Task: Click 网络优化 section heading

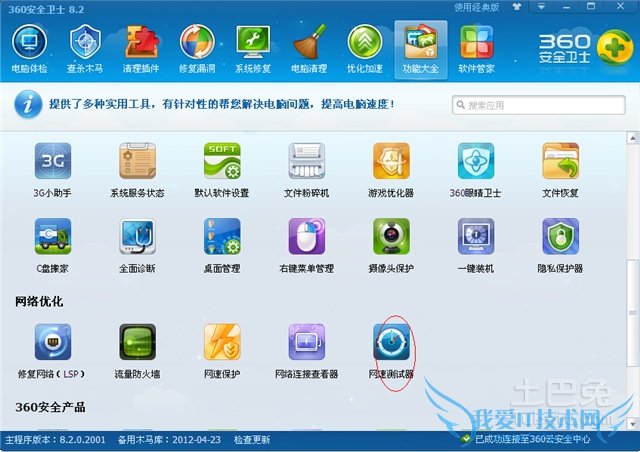Action: [x=39, y=302]
